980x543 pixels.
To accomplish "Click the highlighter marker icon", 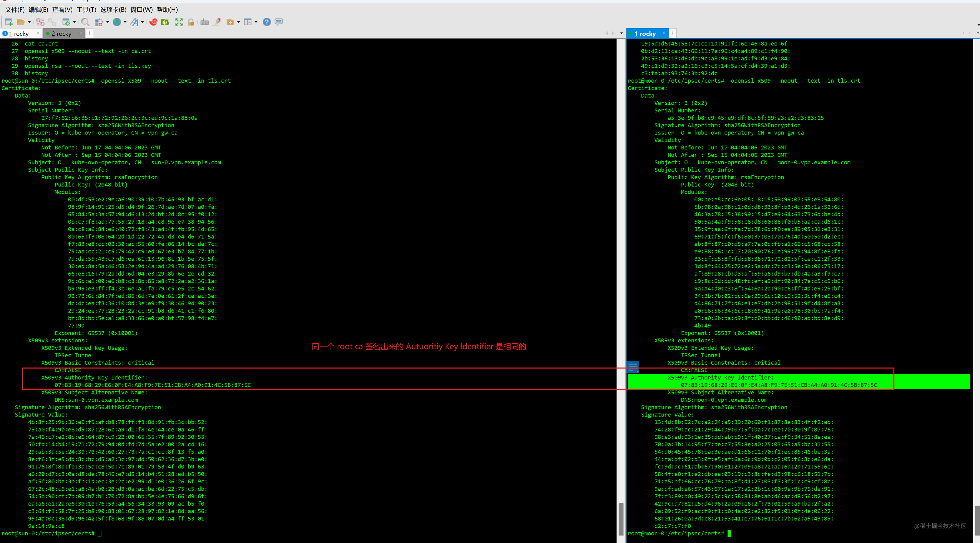I will click(217, 22).
